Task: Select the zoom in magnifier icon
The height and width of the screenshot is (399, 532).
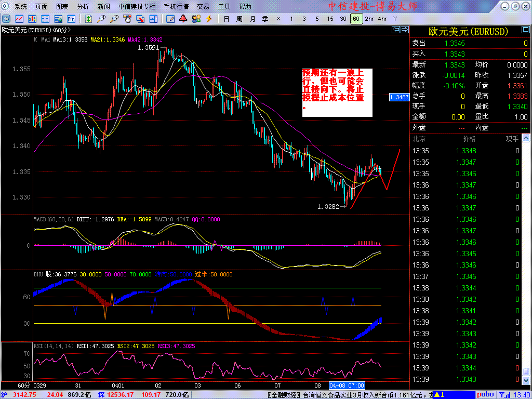Action: tap(101, 19)
